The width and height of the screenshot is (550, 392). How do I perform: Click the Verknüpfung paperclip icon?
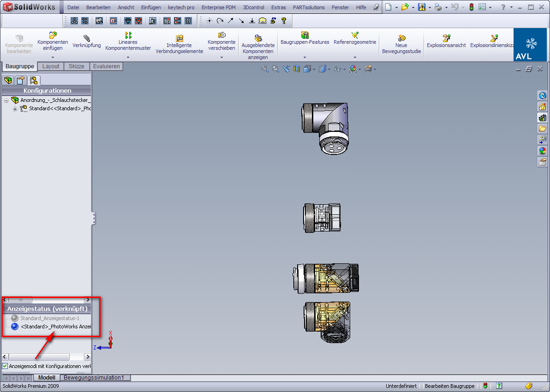pyautogui.click(x=87, y=37)
